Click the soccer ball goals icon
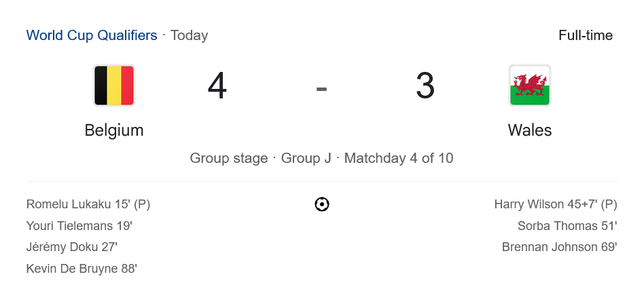This screenshot has height=285, width=644. click(x=322, y=204)
